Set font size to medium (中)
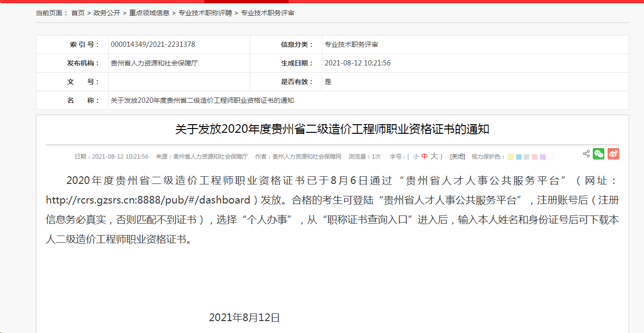Screen dimensions: 644x333 pyautogui.click(x=424, y=157)
